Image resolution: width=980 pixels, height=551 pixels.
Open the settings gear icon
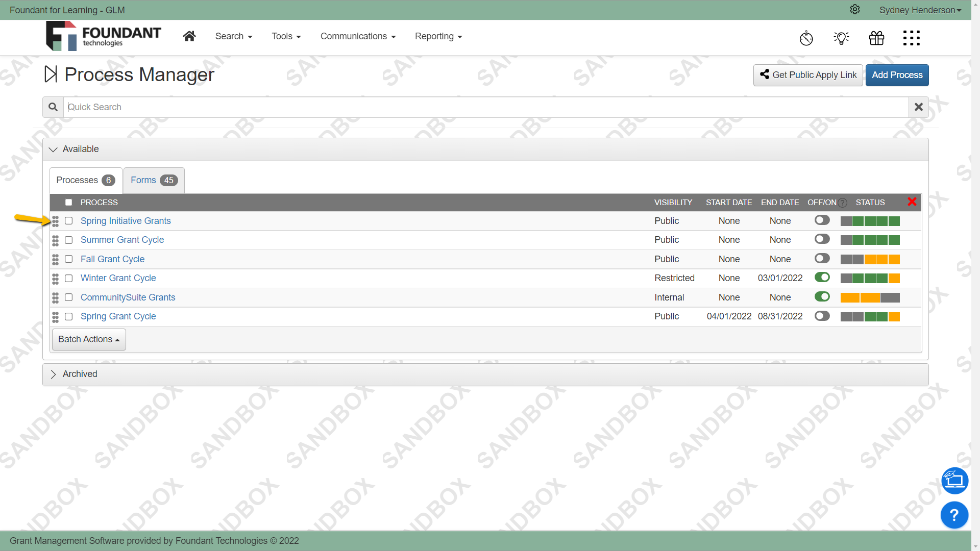click(x=855, y=10)
